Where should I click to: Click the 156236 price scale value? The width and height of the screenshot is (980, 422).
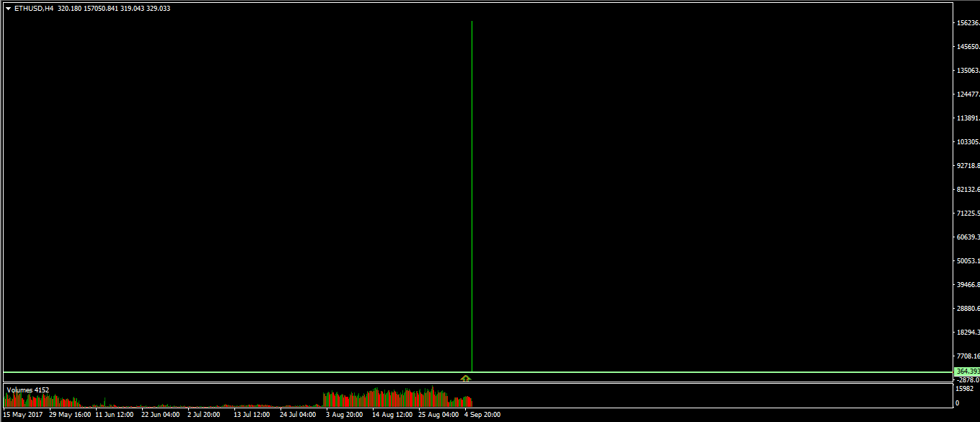(x=968, y=23)
